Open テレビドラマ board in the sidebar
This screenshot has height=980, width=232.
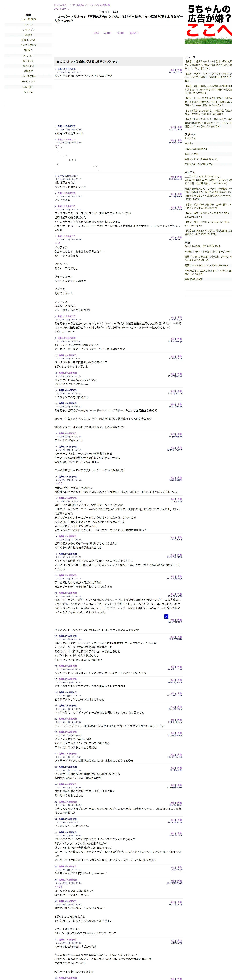pos(28,81)
